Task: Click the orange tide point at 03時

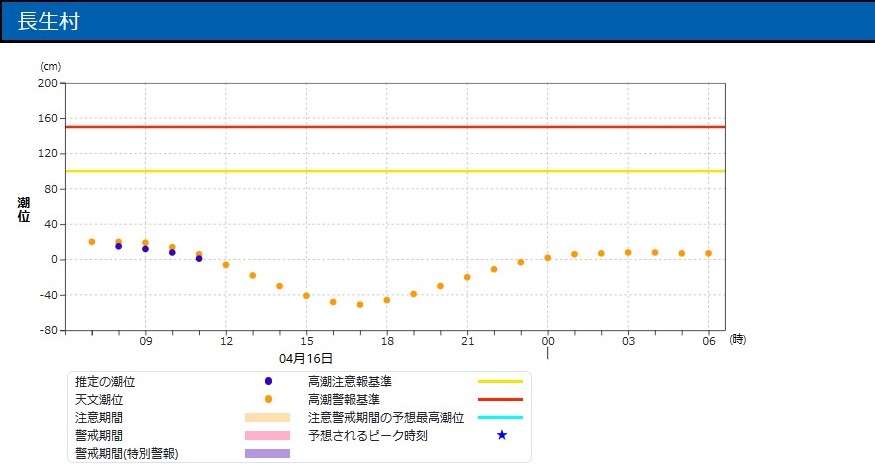Action: 628,253
